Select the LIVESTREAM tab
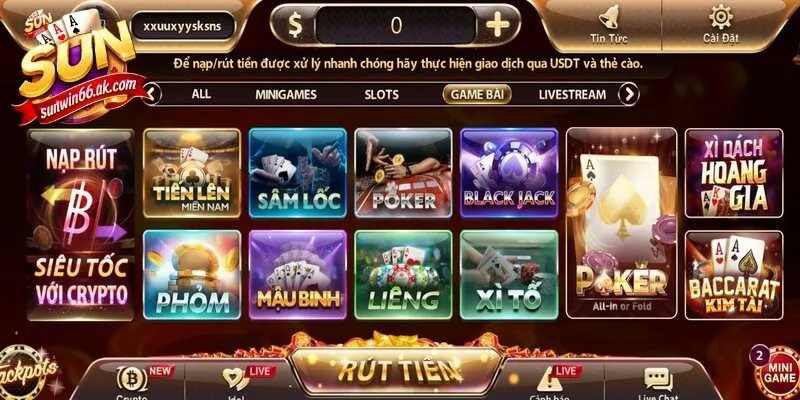 (572, 94)
